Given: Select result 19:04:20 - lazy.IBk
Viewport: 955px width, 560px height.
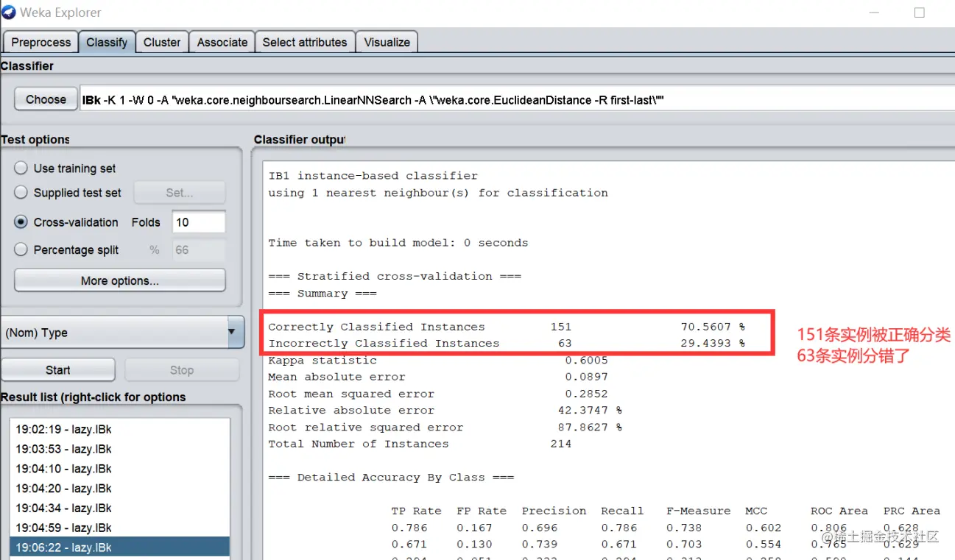Looking at the screenshot, I should click(x=119, y=489).
